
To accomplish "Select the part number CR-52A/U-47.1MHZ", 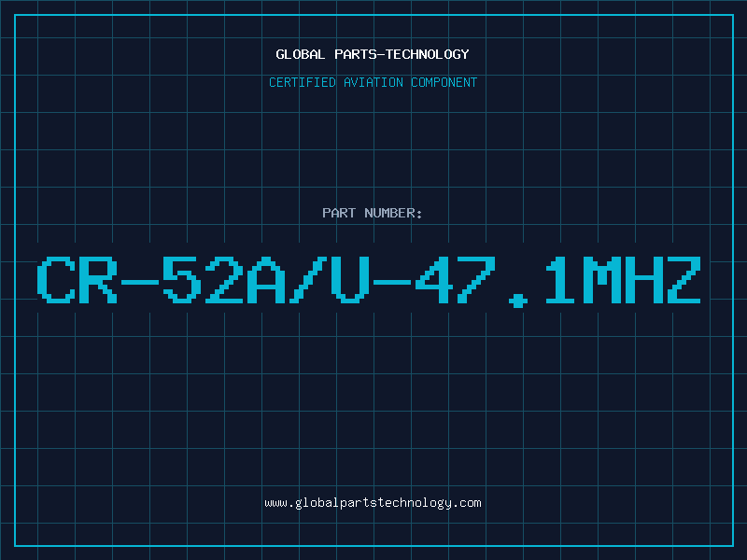I will [369, 281].
